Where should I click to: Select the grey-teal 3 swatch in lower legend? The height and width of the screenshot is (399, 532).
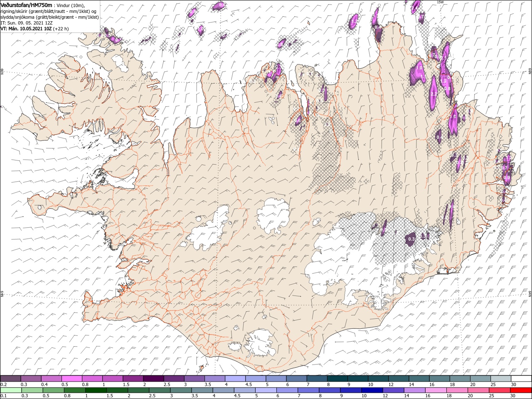pos(181,390)
